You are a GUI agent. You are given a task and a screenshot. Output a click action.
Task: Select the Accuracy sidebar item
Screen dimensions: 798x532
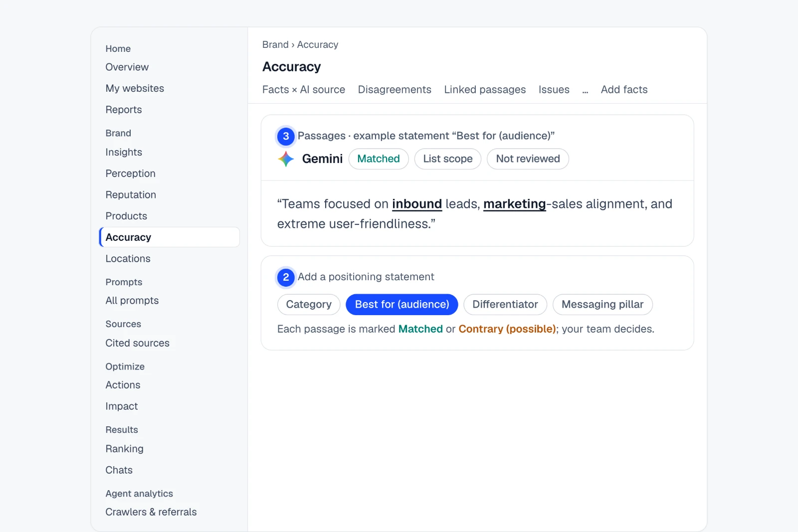pos(170,237)
